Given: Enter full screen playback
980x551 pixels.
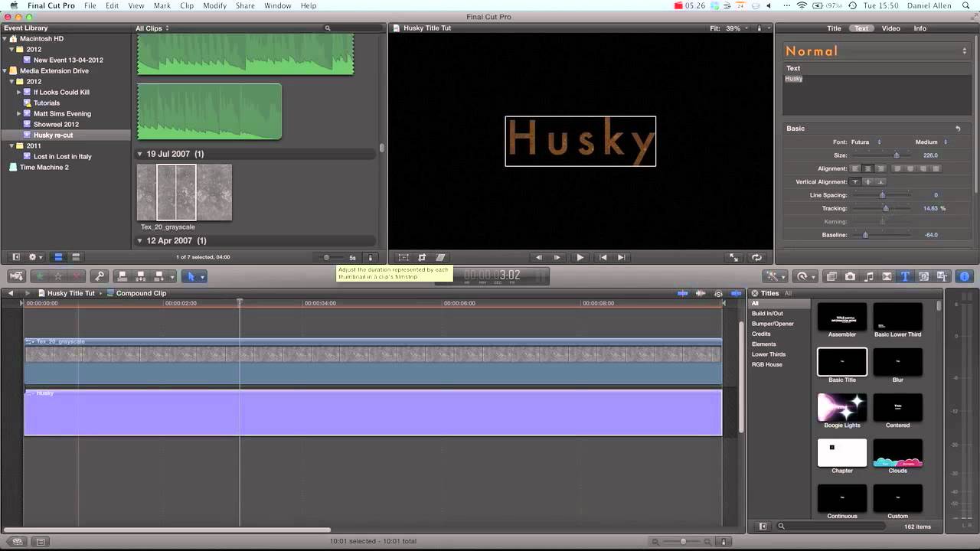Looking at the screenshot, I should pyautogui.click(x=733, y=257).
